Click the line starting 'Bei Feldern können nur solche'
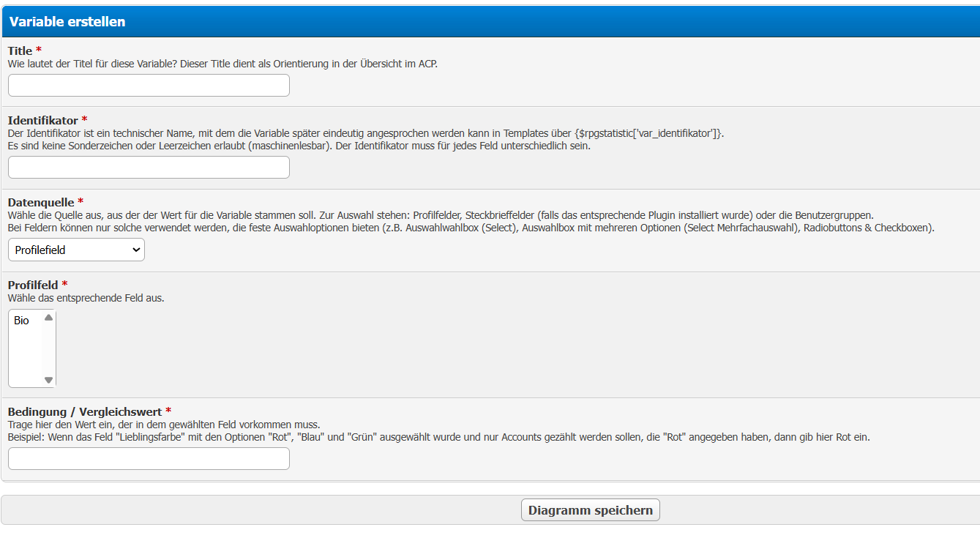 coord(471,228)
